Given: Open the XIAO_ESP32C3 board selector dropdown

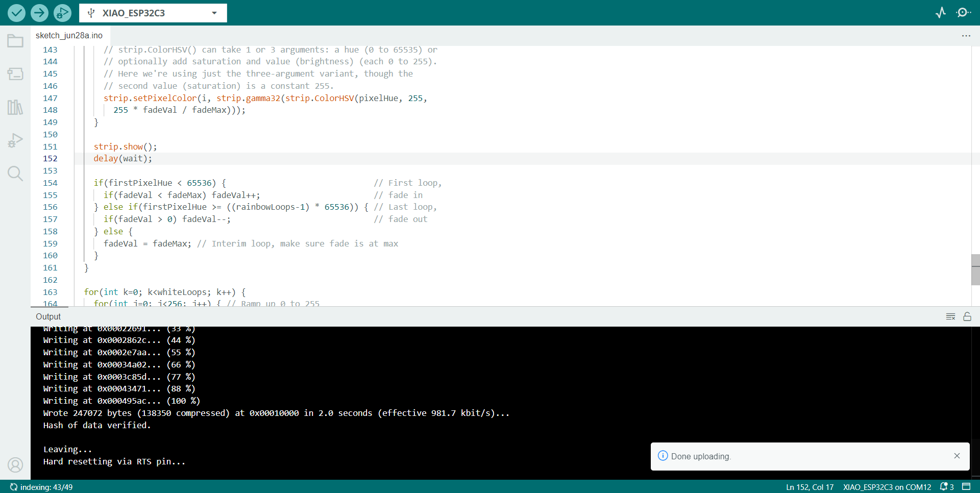Looking at the screenshot, I should (153, 13).
